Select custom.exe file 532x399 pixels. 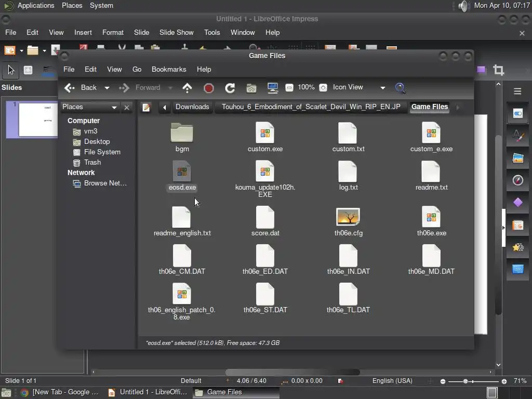coord(265,137)
